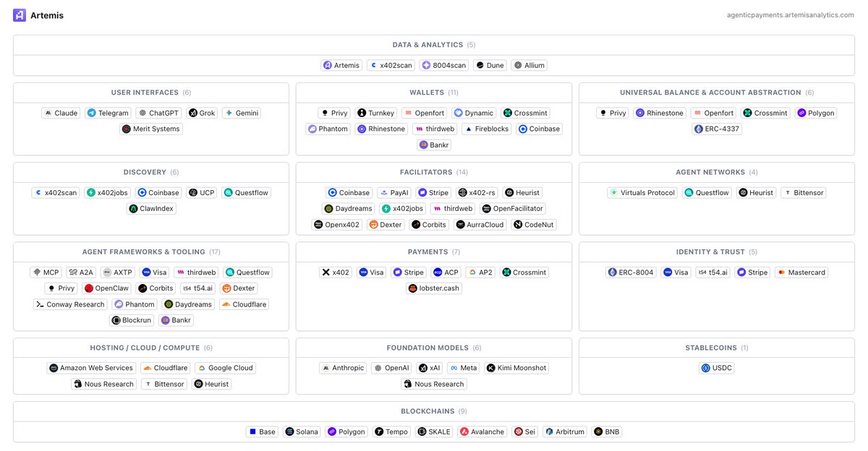Screen dimensions: 868x451
Task: Click Bankr in the Wallets section
Action: (434, 145)
